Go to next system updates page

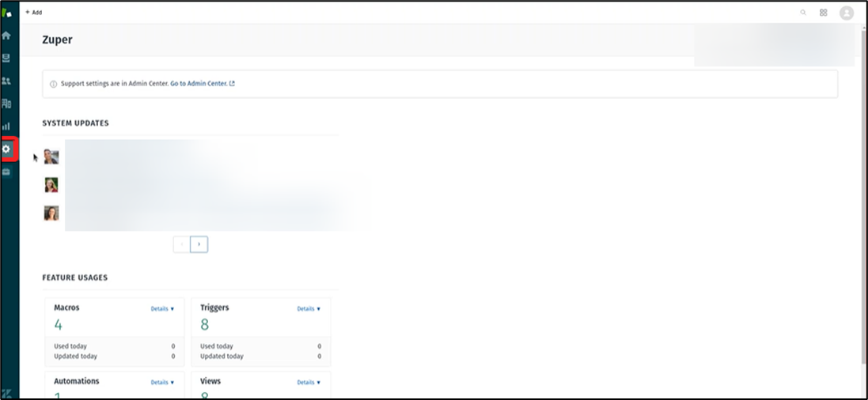(199, 244)
